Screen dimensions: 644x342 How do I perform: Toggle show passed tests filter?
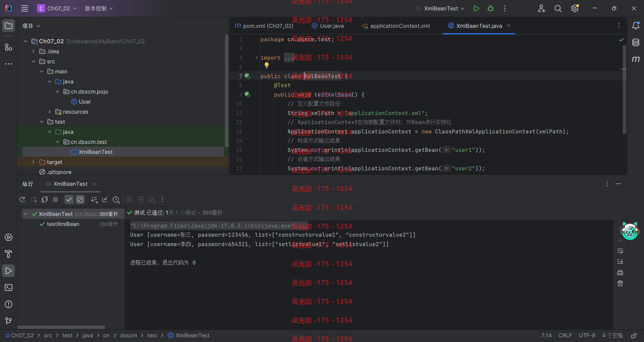[x=69, y=199]
